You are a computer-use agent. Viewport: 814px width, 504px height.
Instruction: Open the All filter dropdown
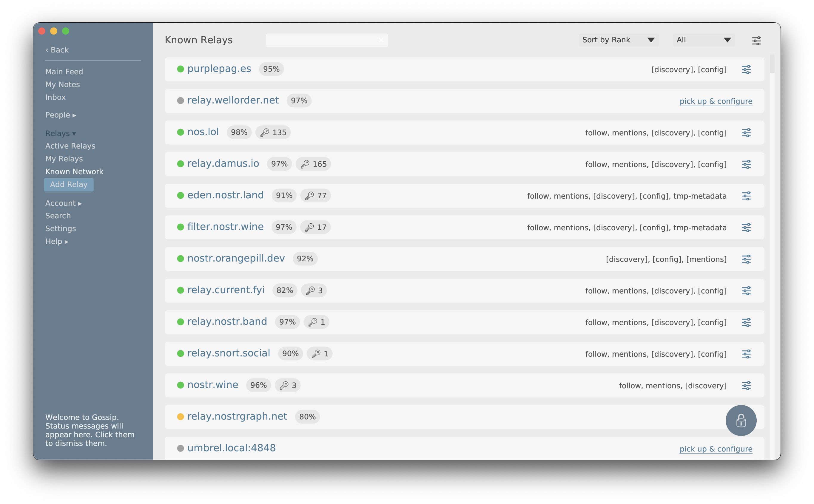tap(703, 40)
